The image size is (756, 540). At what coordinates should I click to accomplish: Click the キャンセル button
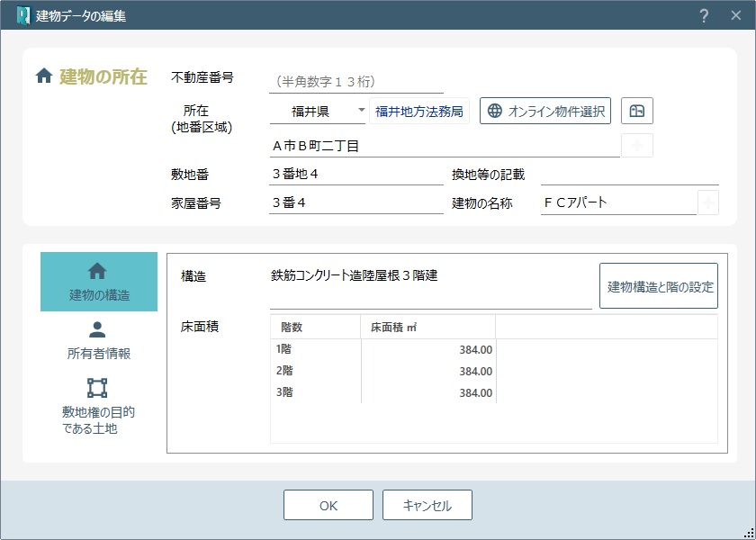[427, 505]
